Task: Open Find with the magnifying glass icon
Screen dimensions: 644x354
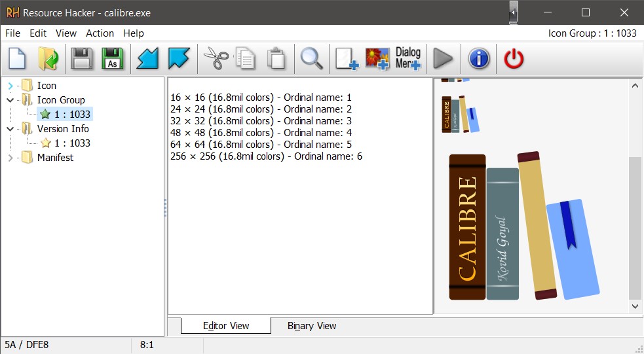Action: [x=311, y=59]
